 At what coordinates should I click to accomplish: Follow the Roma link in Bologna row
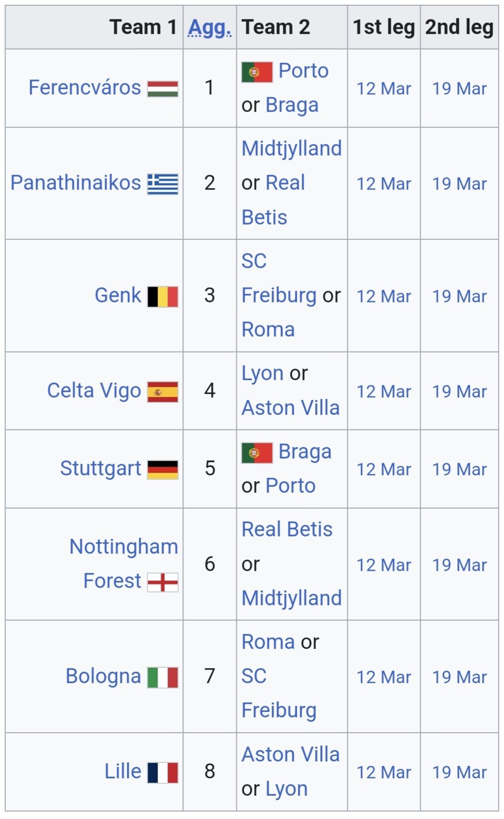coord(268,642)
